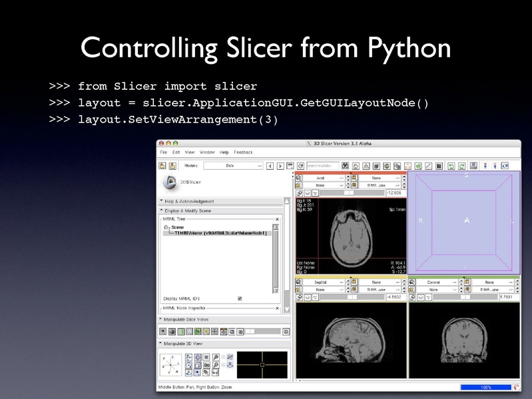Click the module history icon
The image size is (532, 399).
coord(290,166)
